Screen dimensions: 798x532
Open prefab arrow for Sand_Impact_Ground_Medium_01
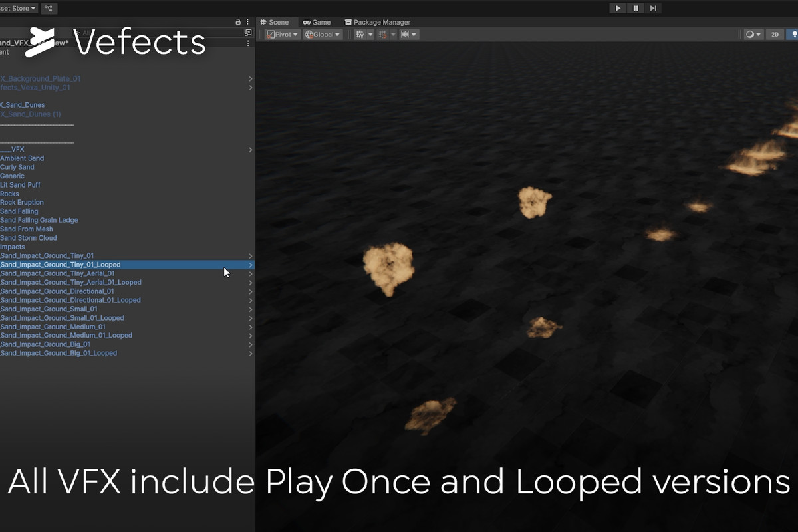pos(251,327)
